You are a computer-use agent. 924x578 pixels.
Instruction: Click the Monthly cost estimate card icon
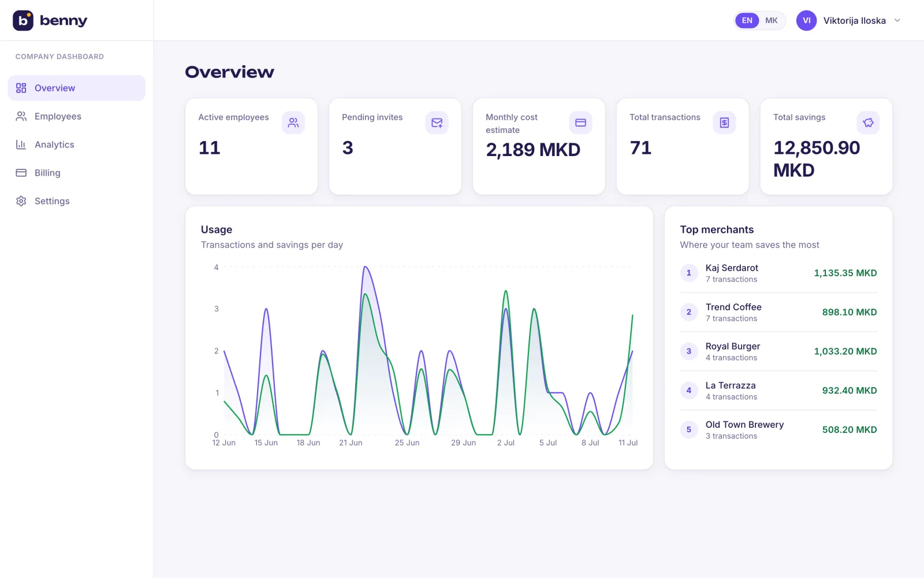point(581,123)
